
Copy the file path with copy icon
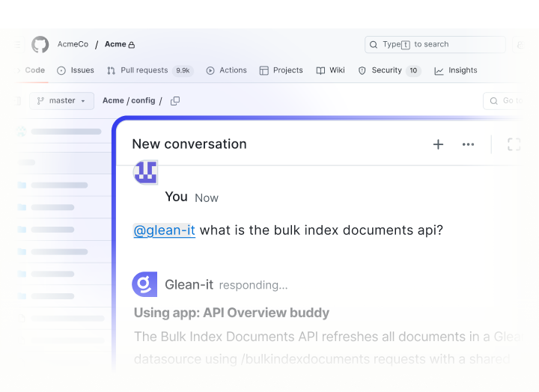pyautogui.click(x=175, y=101)
